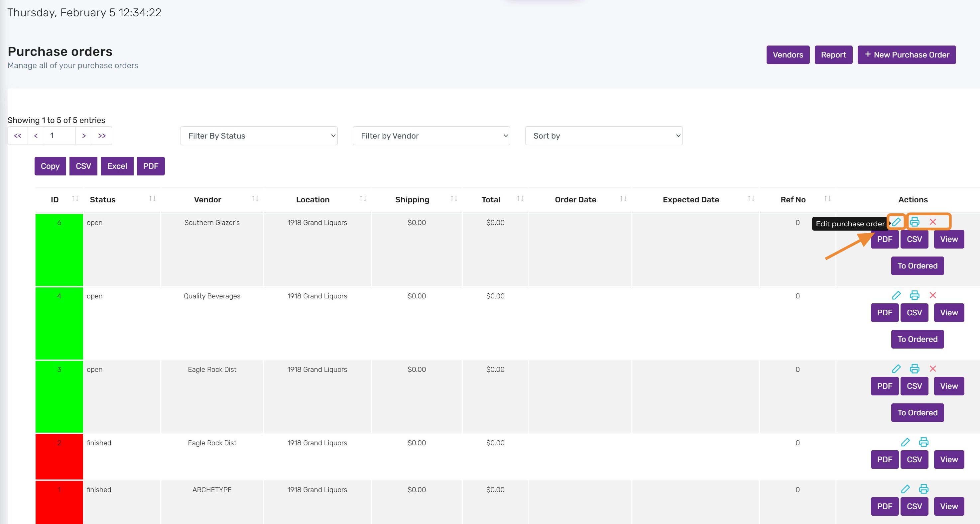Create a New Purchase Order
The height and width of the screenshot is (524, 980).
point(907,55)
